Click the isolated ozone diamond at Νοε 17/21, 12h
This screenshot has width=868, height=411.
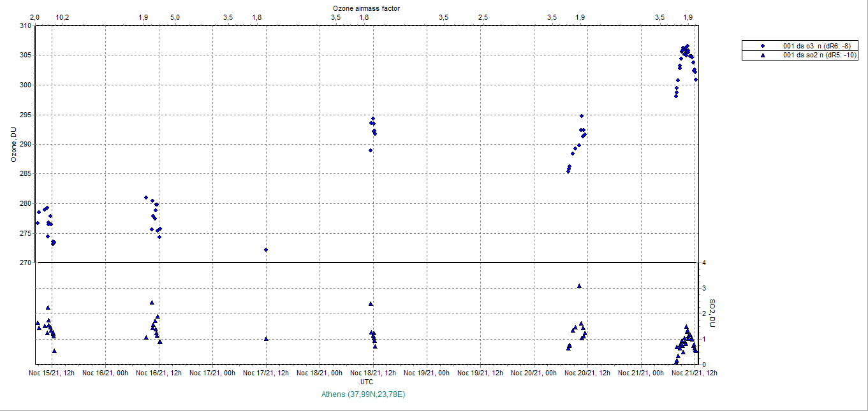[x=266, y=250]
